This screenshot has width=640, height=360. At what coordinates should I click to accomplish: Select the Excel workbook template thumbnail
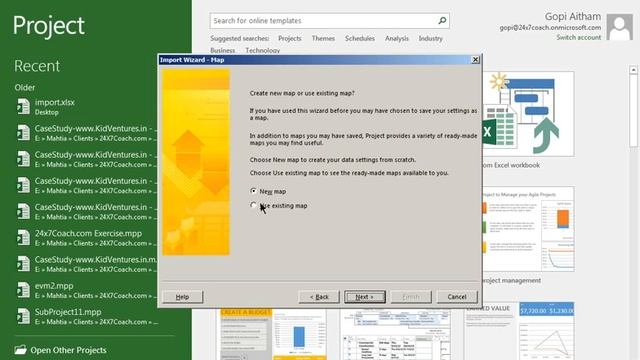528,114
